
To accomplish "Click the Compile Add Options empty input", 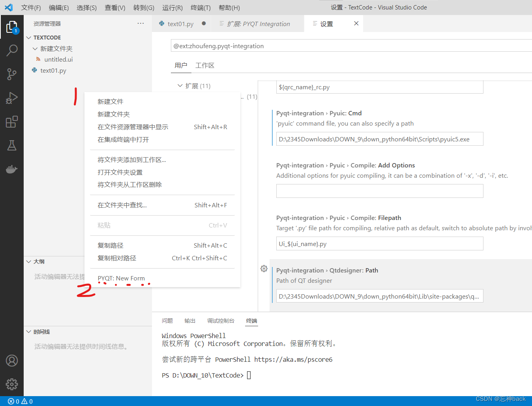I will [x=380, y=191].
